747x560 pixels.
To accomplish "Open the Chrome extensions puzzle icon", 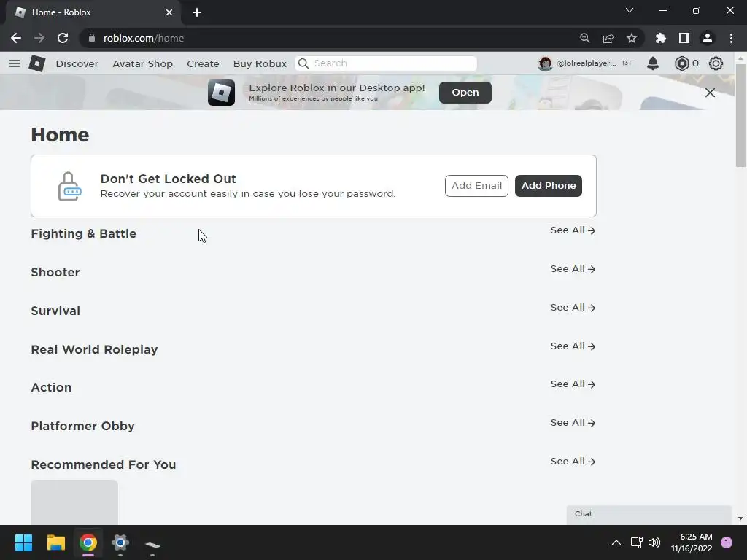I will click(x=661, y=38).
